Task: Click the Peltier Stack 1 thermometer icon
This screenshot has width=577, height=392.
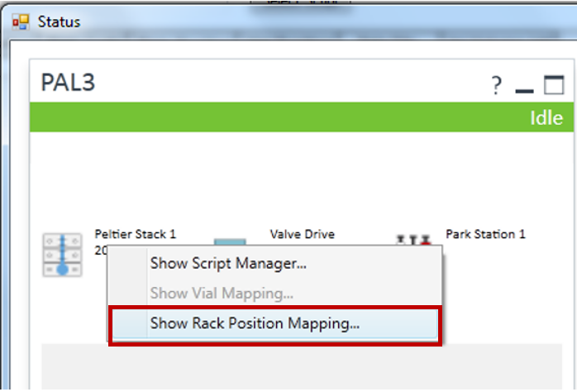Action: (62, 254)
